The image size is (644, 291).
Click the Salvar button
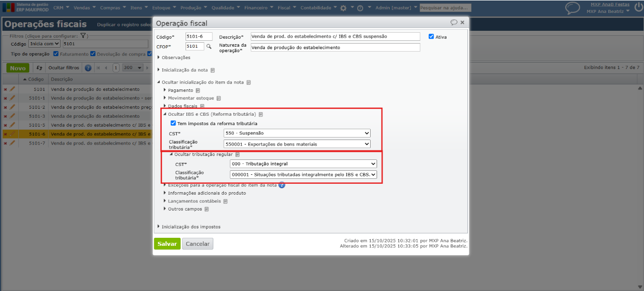[x=167, y=244]
